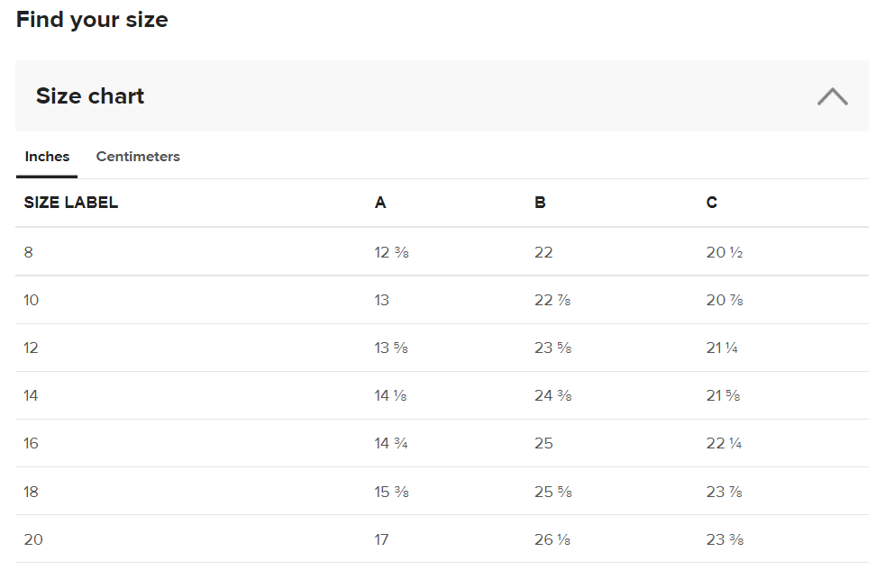Select the size 20 row label
Image resolution: width=885 pixels, height=588 pixels.
33,539
